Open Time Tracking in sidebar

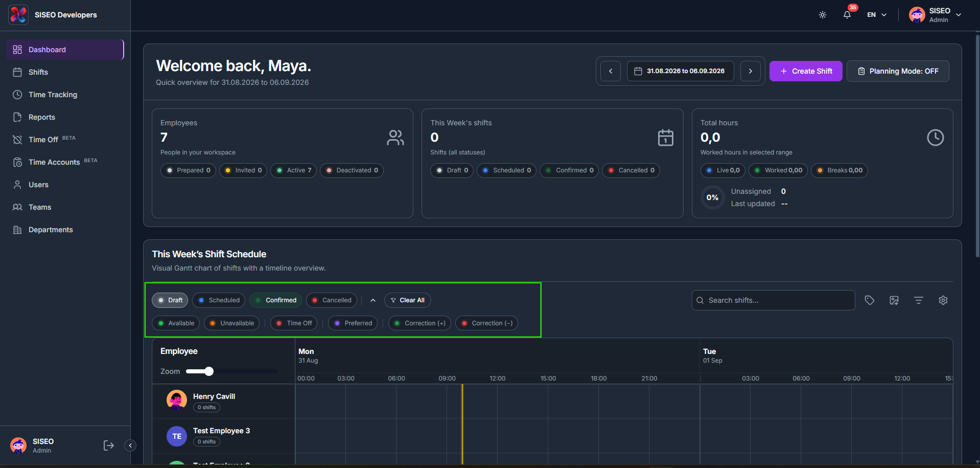tap(65, 95)
